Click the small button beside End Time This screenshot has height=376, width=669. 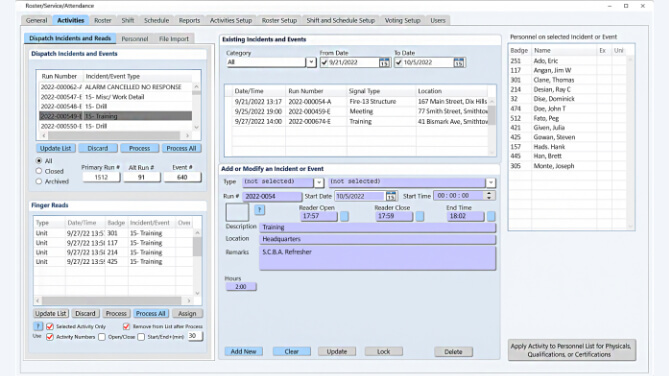[x=491, y=216]
